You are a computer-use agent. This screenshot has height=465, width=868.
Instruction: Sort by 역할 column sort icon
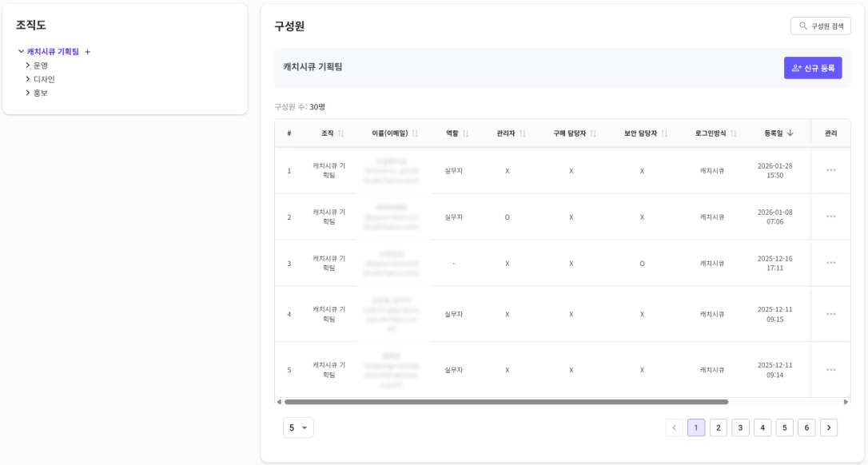point(465,133)
